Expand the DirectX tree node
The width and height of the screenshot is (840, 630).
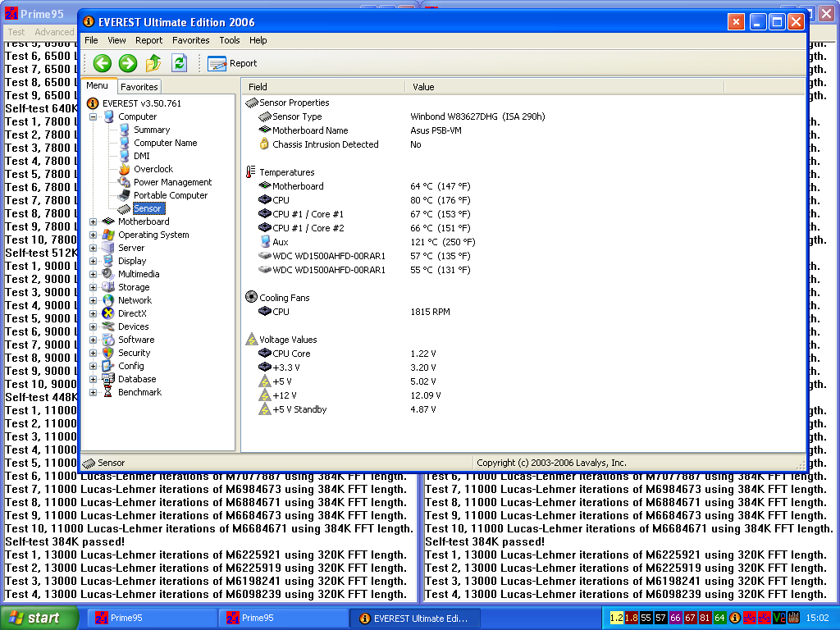[94, 313]
